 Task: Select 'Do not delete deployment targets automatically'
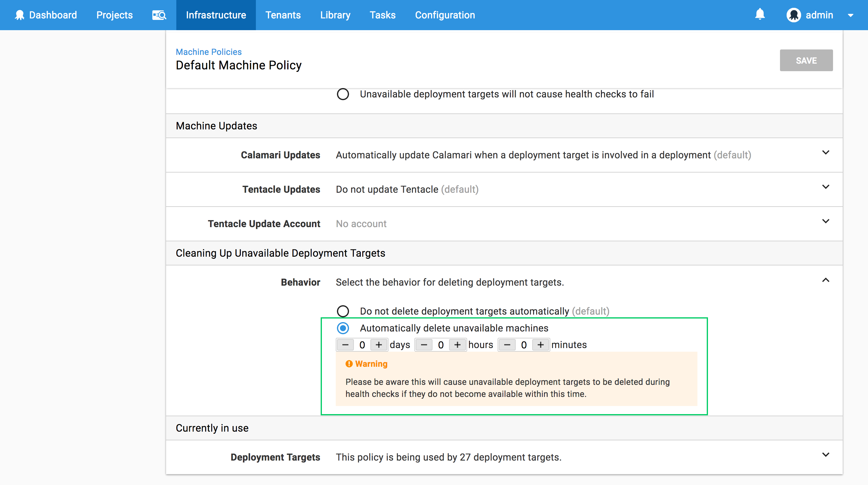click(343, 311)
